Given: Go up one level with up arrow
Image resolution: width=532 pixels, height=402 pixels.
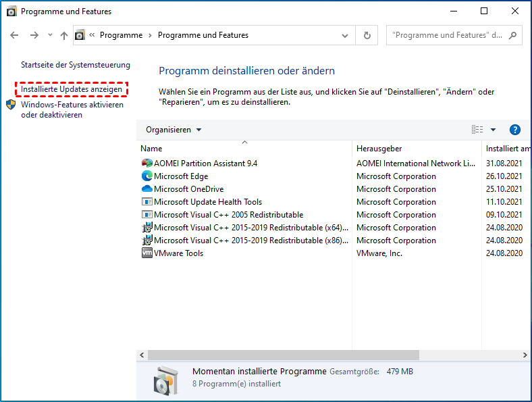Looking at the screenshot, I should click(63, 35).
